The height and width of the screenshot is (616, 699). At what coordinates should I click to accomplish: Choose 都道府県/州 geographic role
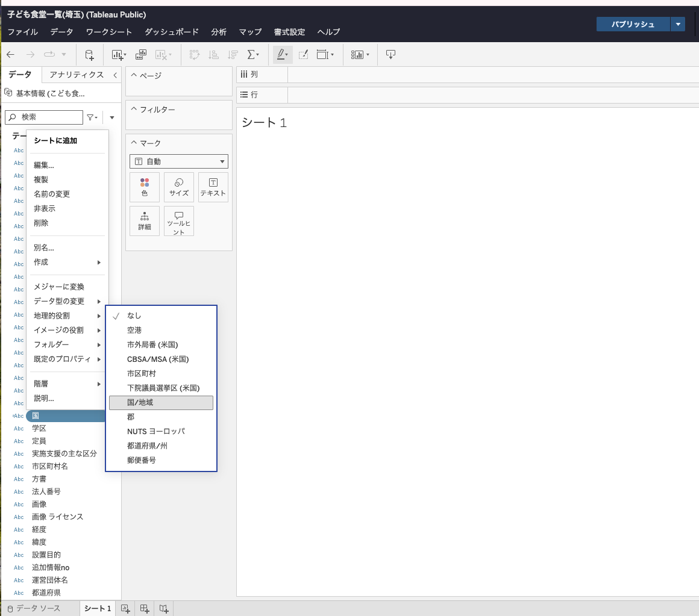click(161, 446)
